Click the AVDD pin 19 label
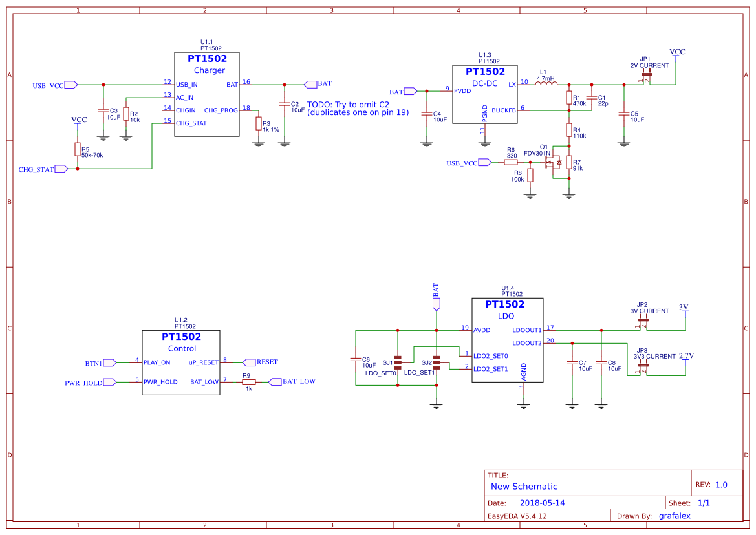Image resolution: width=756 pixels, height=535 pixels. pos(482,330)
